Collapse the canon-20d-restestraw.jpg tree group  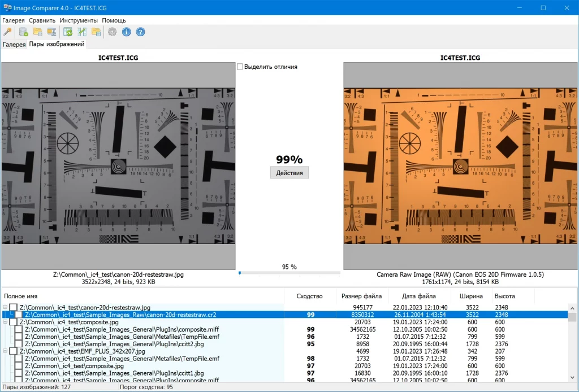pyautogui.click(x=5, y=307)
